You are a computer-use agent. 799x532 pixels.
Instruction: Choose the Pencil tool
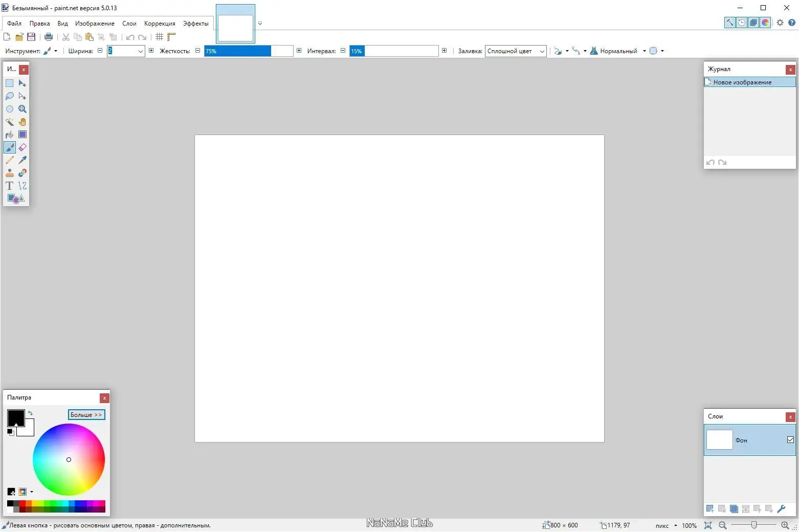click(9, 160)
